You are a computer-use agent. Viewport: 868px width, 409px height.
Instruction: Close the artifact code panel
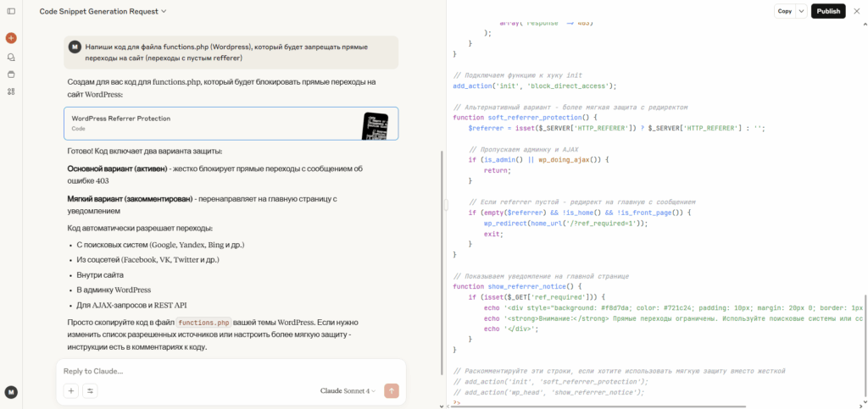pos(856,11)
